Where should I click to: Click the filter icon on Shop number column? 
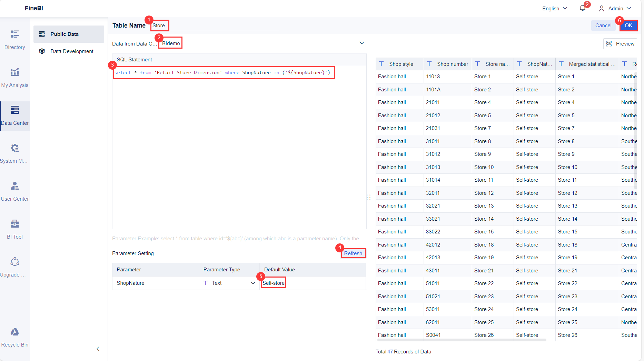[429, 64]
